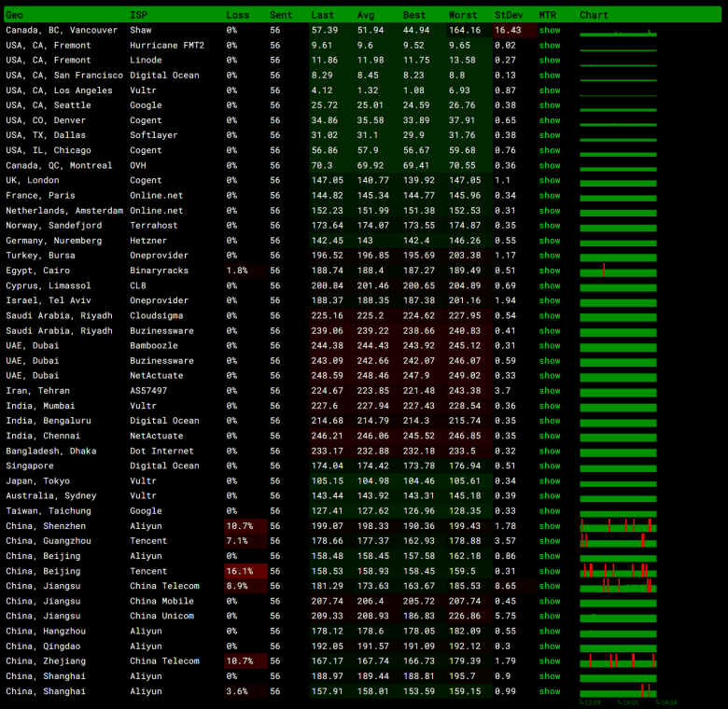Show MTR for India, Mumbai Vultr
The width and height of the screenshot is (728, 709).
(549, 406)
